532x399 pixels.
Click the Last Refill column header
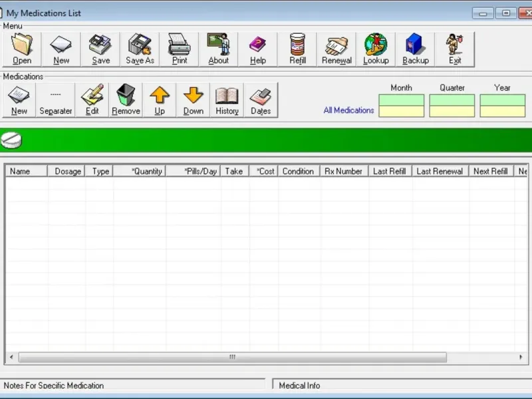(x=390, y=171)
